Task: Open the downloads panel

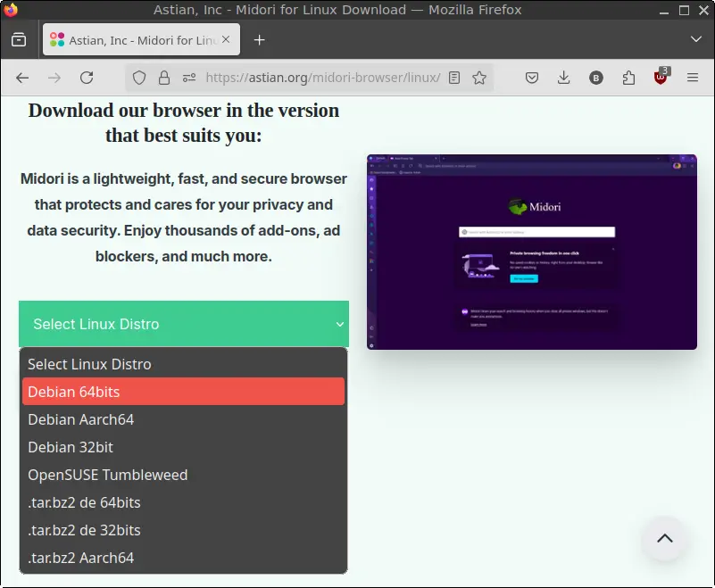Action: coord(563,78)
